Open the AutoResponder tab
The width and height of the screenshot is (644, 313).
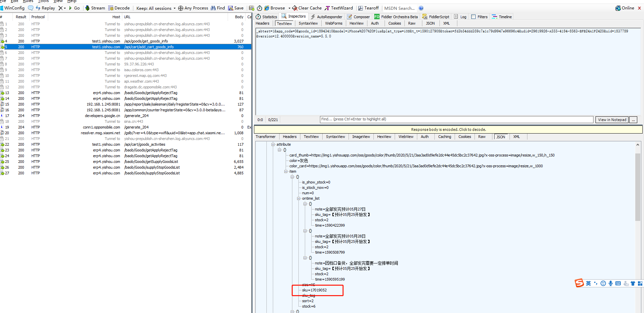click(326, 17)
